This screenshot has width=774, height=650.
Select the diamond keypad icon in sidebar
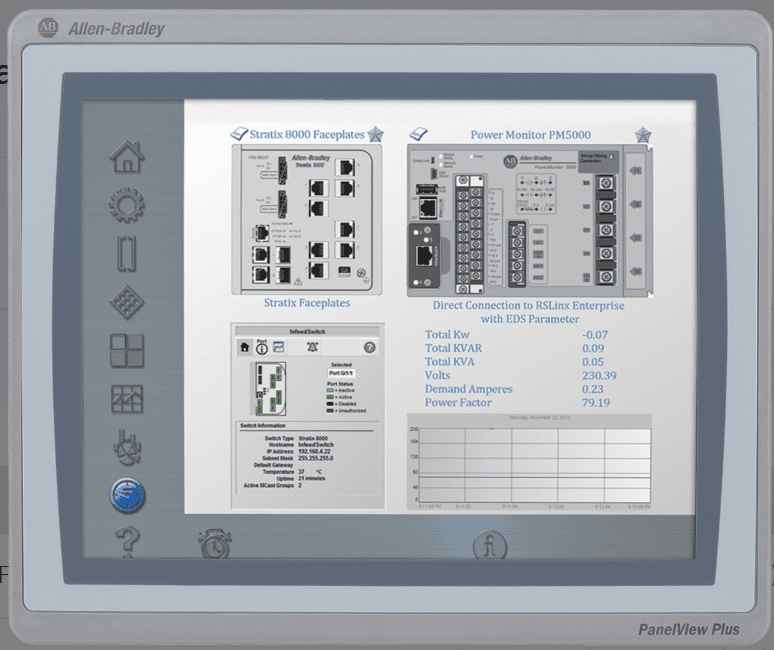click(127, 302)
